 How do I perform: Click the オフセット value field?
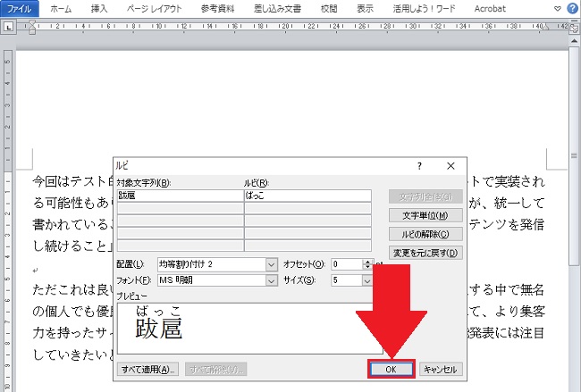pyautogui.click(x=347, y=264)
